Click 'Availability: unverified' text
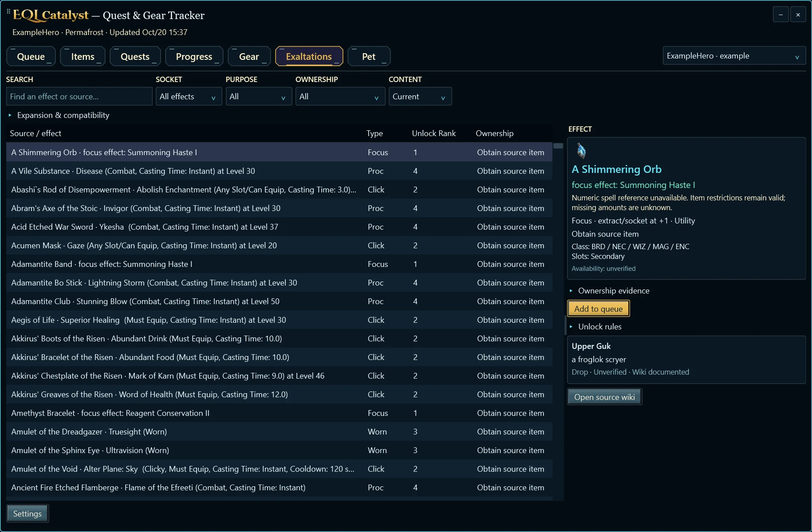812x532 pixels. tap(603, 269)
